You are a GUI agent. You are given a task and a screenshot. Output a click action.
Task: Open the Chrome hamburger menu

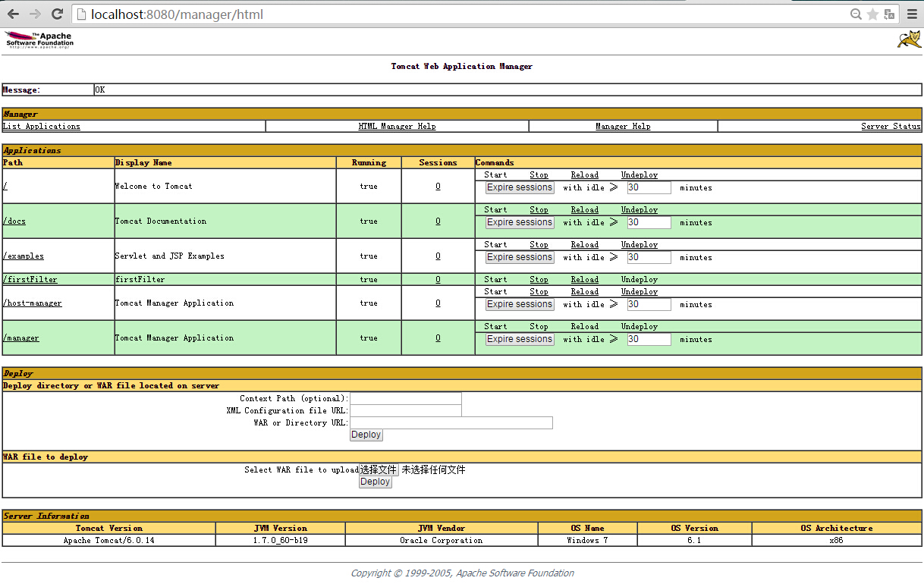pyautogui.click(x=911, y=14)
